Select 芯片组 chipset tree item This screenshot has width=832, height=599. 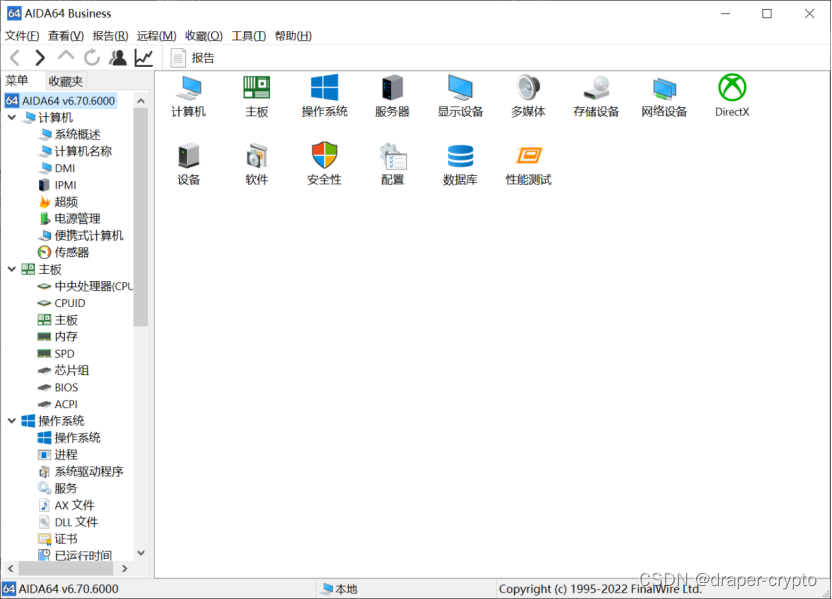63,370
